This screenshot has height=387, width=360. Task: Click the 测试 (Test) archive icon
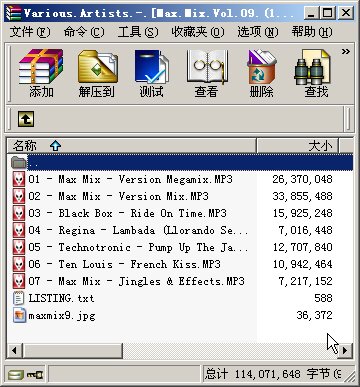tap(152, 73)
